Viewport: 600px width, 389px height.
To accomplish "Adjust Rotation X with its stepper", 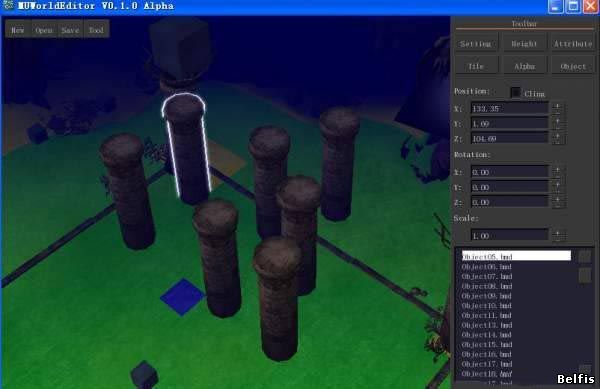I will click(x=558, y=172).
